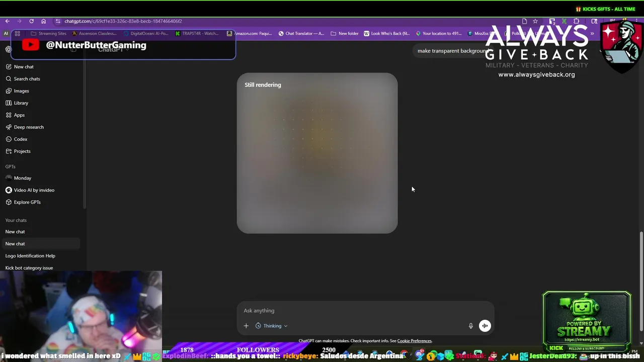Open the Look Who's Back bookmark
This screenshot has width=644, height=362.
(387, 34)
